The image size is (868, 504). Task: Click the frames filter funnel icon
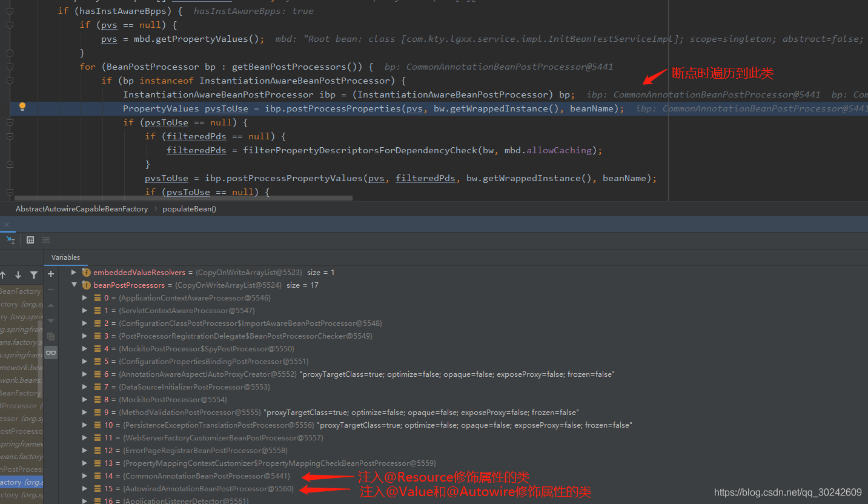(x=34, y=275)
